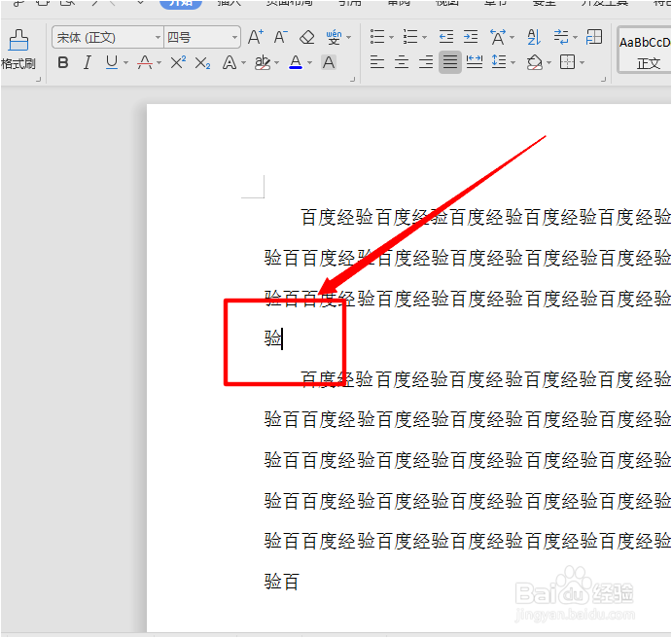Toggle justified alignment button
672x638 pixels.
click(450, 62)
